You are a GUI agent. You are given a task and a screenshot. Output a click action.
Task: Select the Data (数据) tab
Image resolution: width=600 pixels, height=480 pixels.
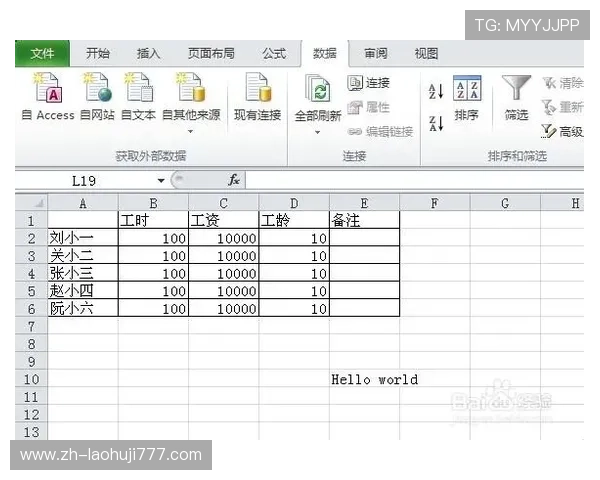click(324, 54)
